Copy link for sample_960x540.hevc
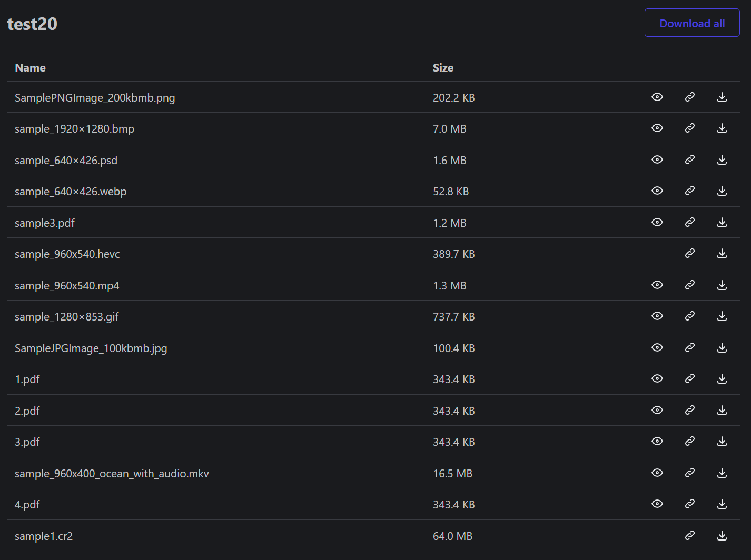This screenshot has width=751, height=560. pos(690,254)
